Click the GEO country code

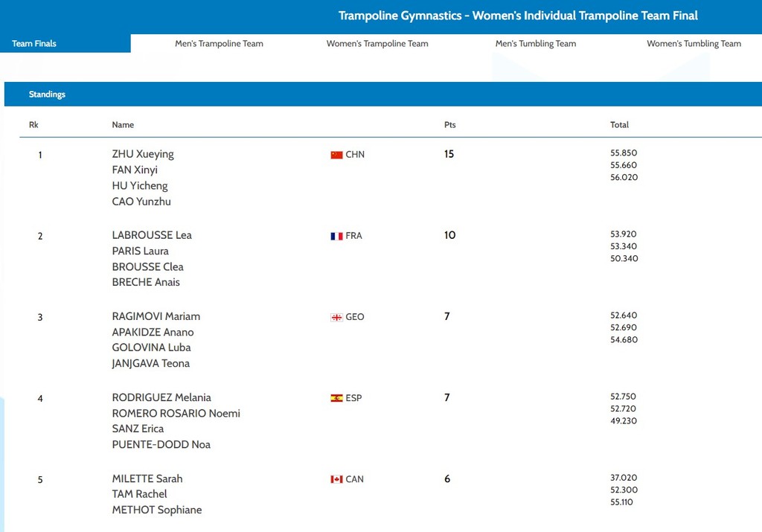click(355, 317)
